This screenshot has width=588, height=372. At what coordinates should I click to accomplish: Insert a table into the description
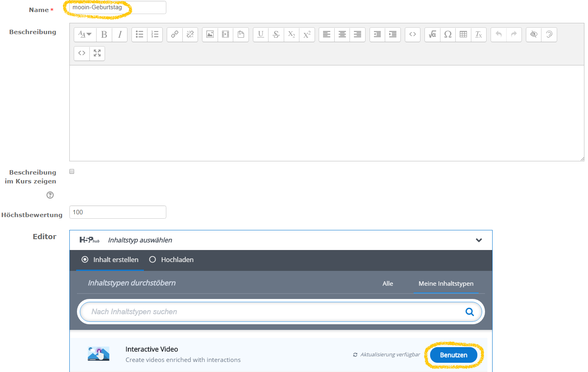point(463,35)
